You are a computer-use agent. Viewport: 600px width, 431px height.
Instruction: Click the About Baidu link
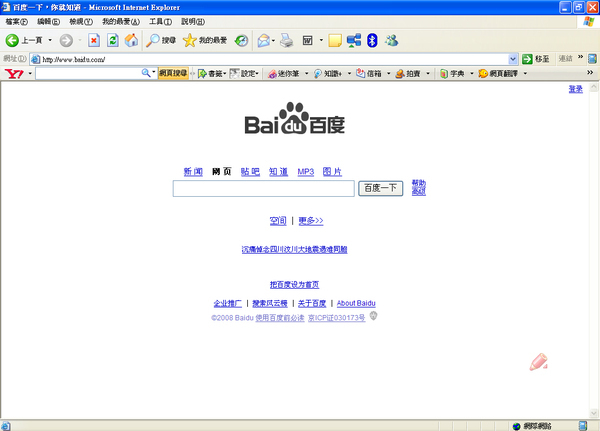click(x=356, y=303)
